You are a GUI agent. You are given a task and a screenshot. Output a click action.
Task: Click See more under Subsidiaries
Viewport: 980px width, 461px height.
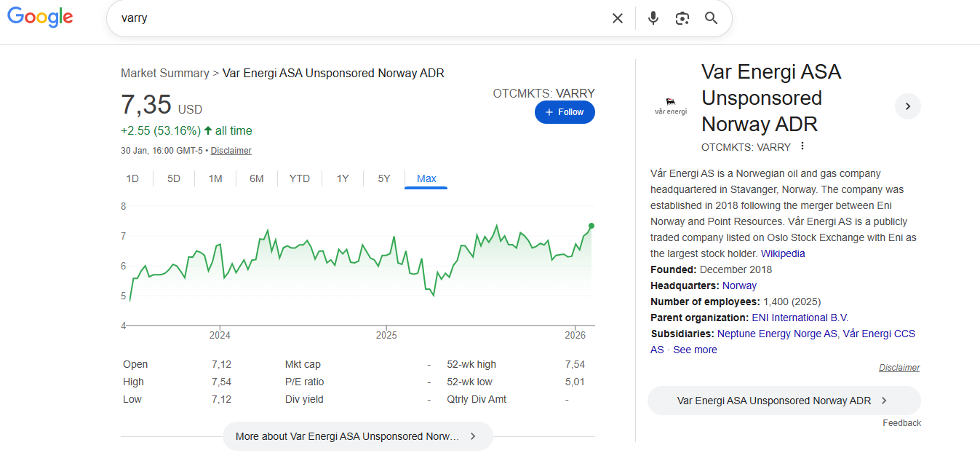(x=695, y=350)
